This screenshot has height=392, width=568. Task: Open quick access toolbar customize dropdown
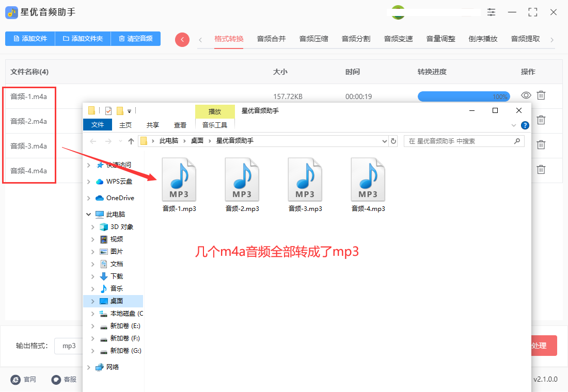(x=129, y=111)
